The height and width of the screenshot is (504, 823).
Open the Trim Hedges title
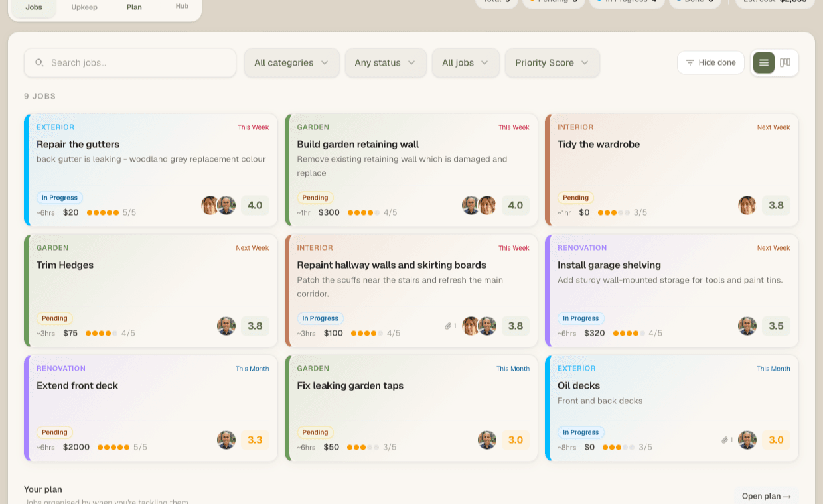(x=65, y=265)
